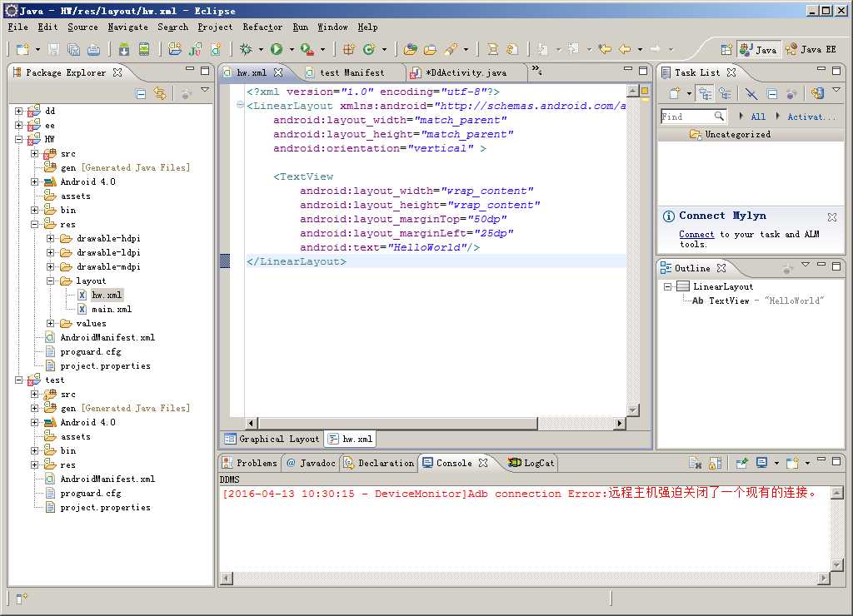The height and width of the screenshot is (616, 853).
Task: Click the Print toolbar icon
Action: point(93,49)
